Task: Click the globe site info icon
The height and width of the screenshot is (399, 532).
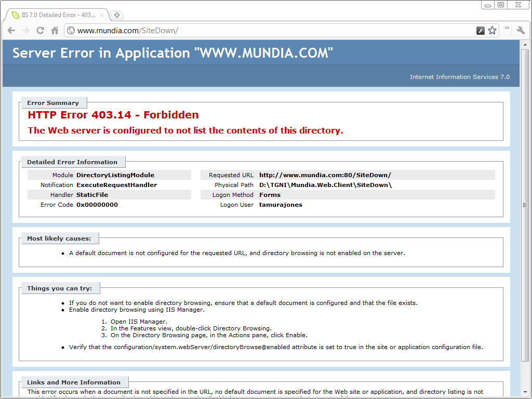Action: (x=71, y=31)
